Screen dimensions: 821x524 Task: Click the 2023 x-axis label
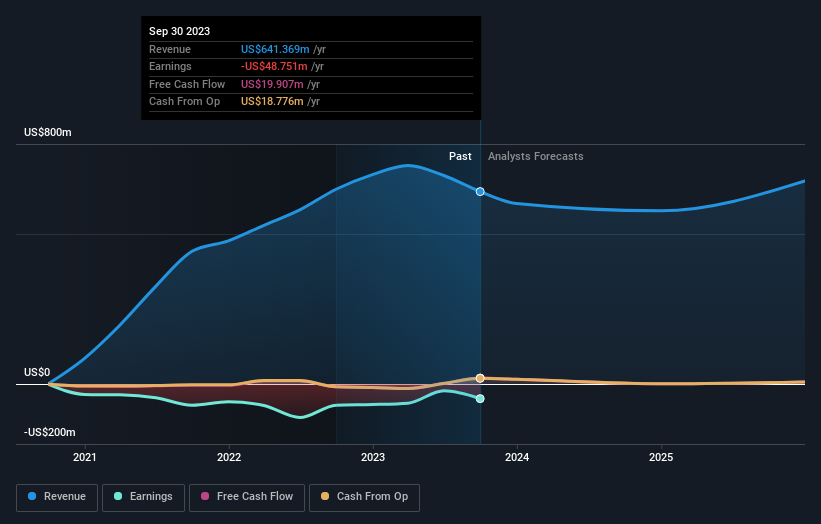pos(373,458)
